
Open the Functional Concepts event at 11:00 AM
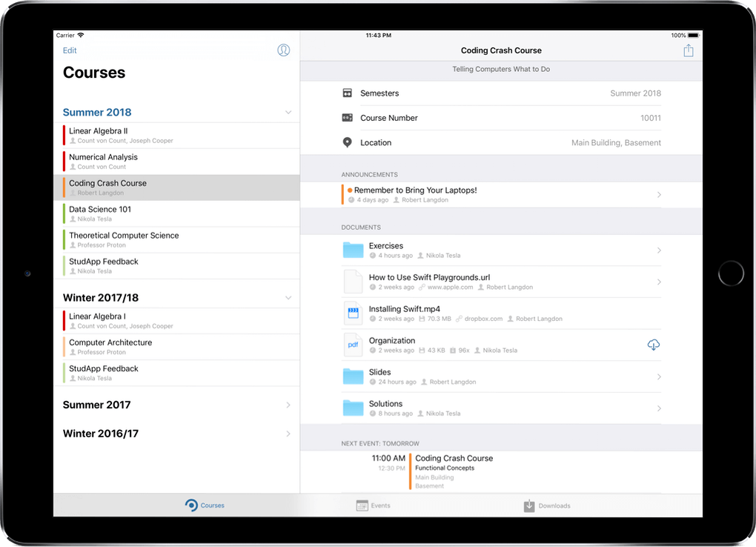pyautogui.click(x=501, y=471)
